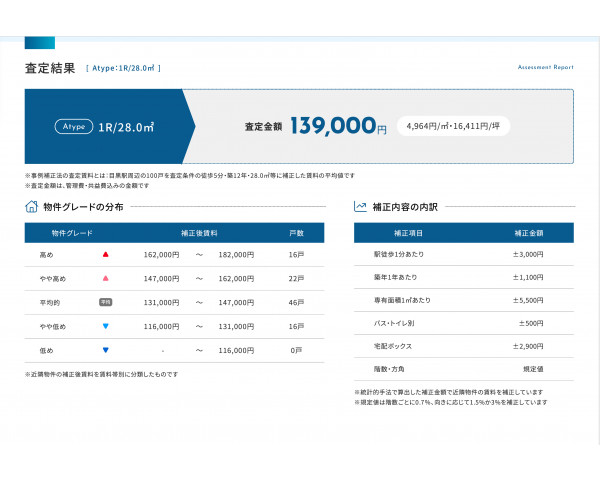Viewport: 600px width, 480px height.
Task: Click the 139,000円 assessed amount
Action: 338,126
